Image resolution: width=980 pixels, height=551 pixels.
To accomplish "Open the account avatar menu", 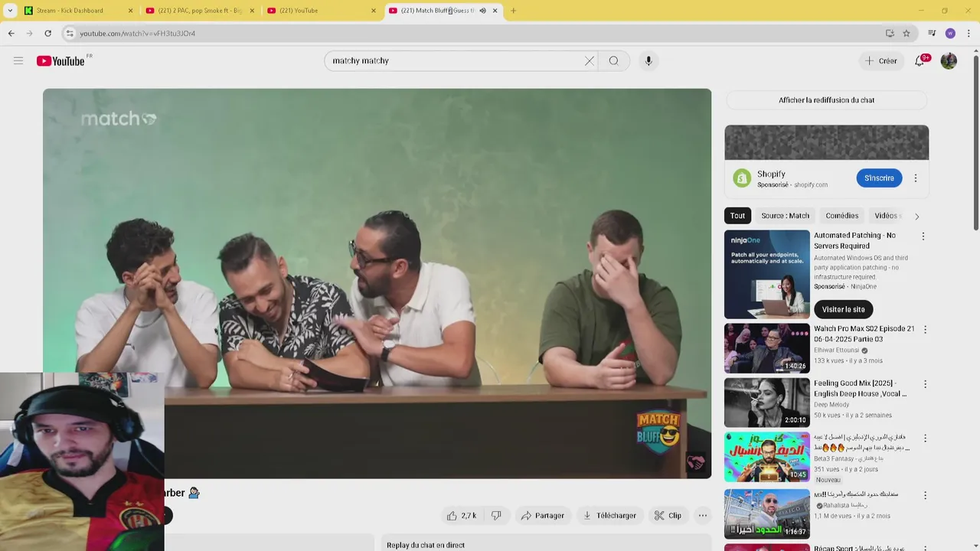I will tap(949, 60).
